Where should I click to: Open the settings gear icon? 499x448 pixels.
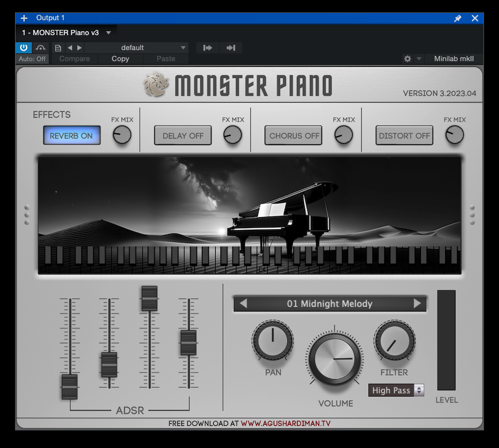point(407,59)
